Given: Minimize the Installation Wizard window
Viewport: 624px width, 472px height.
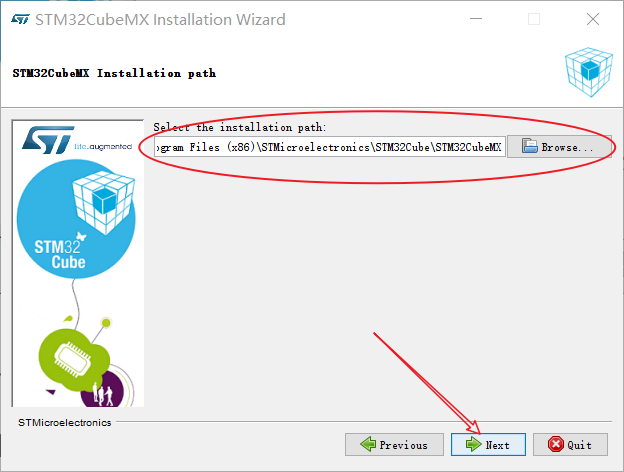Looking at the screenshot, I should point(476,19).
